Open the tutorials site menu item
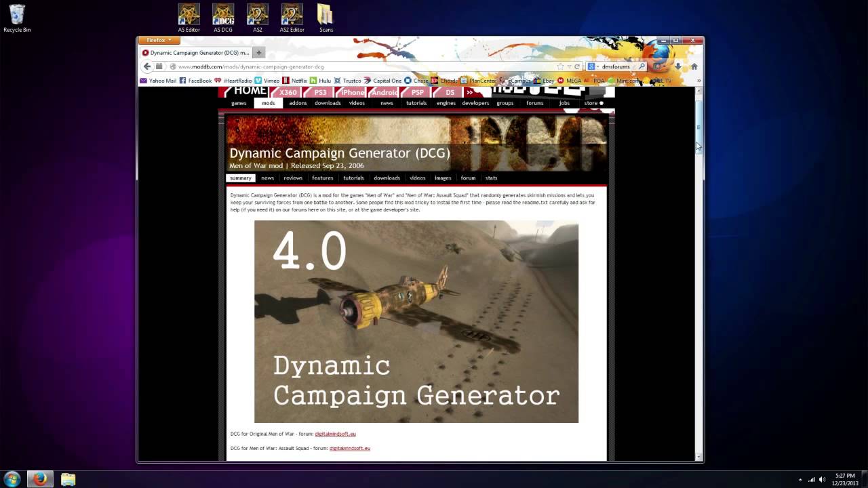868x488 pixels. [416, 103]
